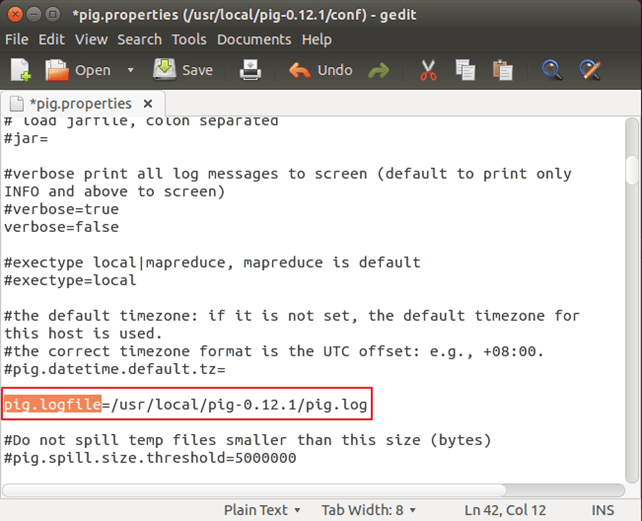Save the pig.properties file
This screenshot has height=521, width=642.
(183, 70)
